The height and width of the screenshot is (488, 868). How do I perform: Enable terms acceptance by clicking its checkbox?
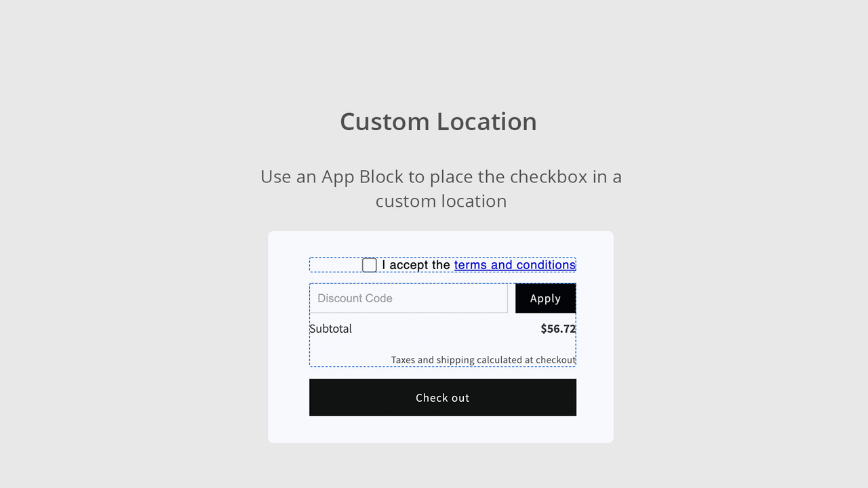pos(370,265)
